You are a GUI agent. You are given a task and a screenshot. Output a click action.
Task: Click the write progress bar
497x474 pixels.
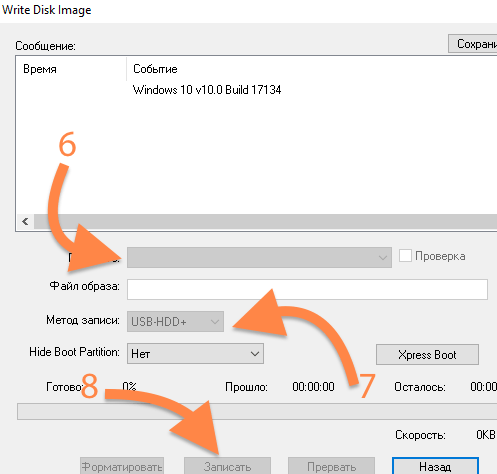257,411
